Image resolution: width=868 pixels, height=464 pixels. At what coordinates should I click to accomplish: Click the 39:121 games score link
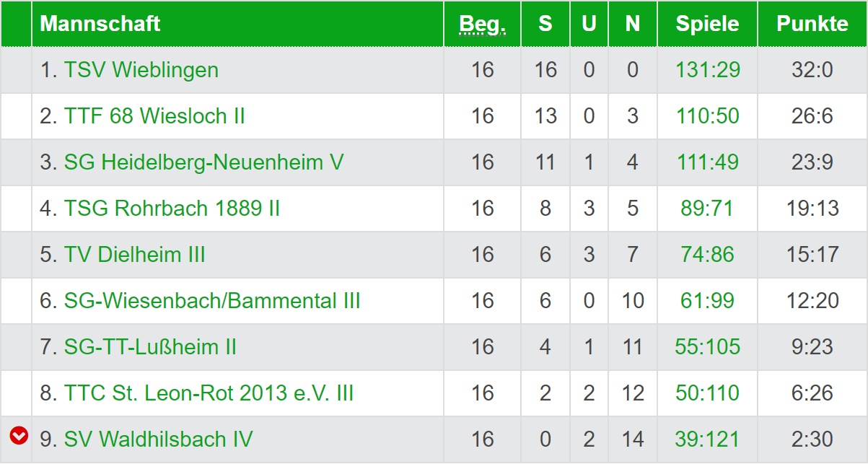(x=707, y=439)
